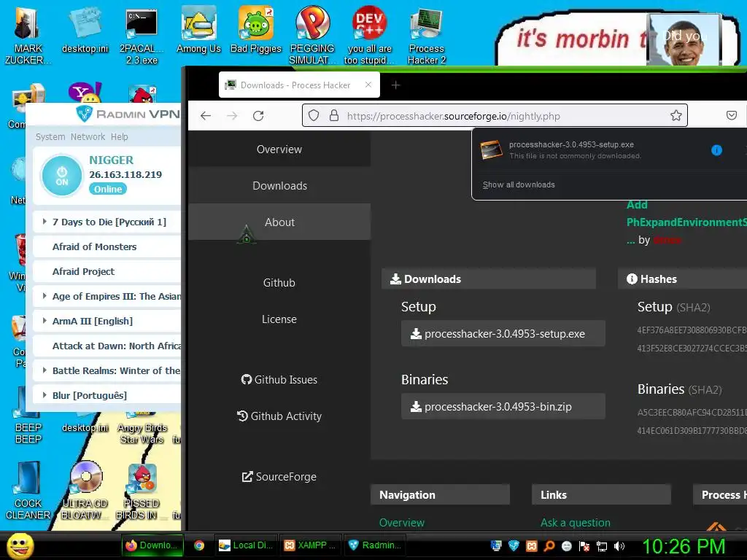Click the orange magnifier tray icon
747x560 pixels.
(x=549, y=546)
